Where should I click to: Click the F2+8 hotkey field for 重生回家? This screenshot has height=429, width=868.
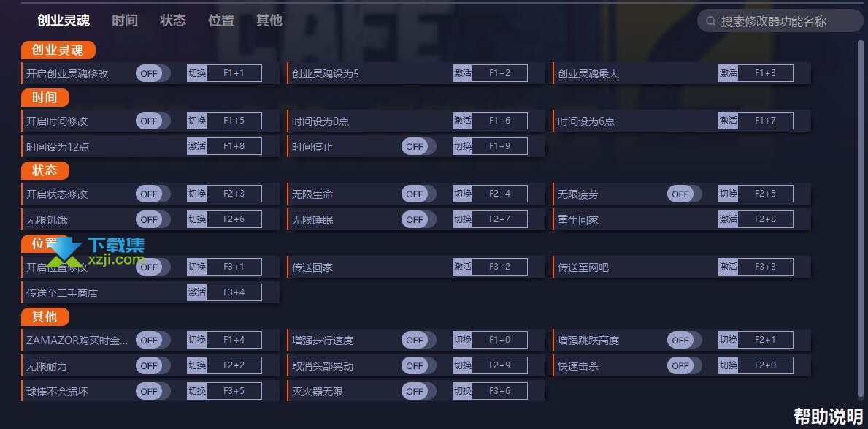(x=766, y=219)
